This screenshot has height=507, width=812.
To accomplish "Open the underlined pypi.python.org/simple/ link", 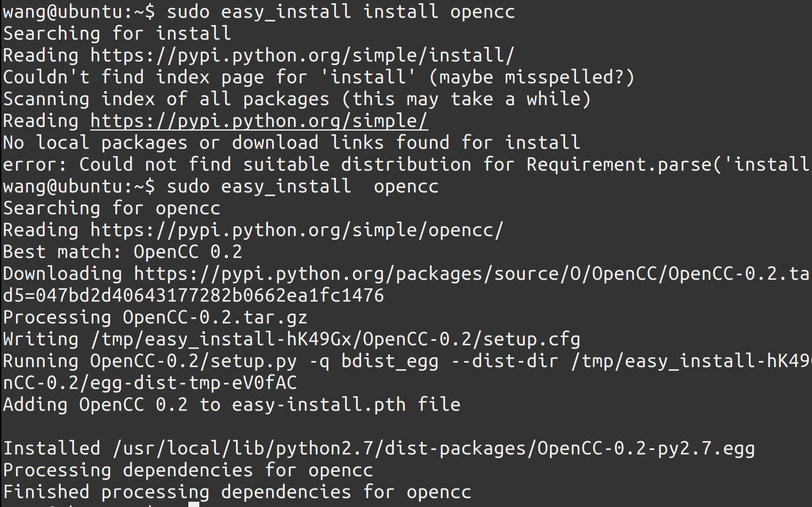I will [259, 121].
